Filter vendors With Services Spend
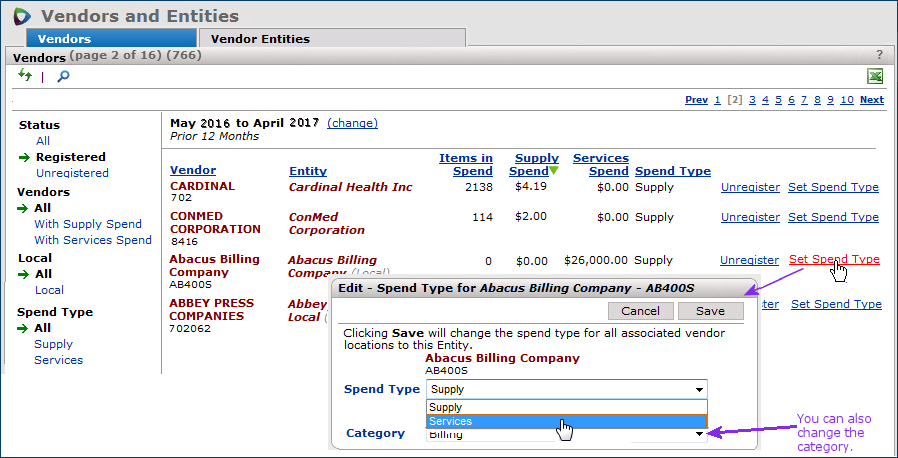The width and height of the screenshot is (898, 458). [93, 240]
